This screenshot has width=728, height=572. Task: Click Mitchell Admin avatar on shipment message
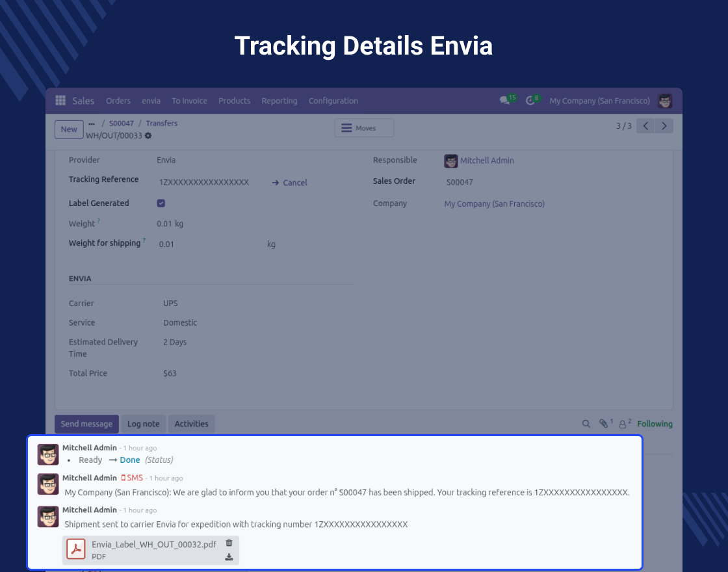(x=48, y=516)
